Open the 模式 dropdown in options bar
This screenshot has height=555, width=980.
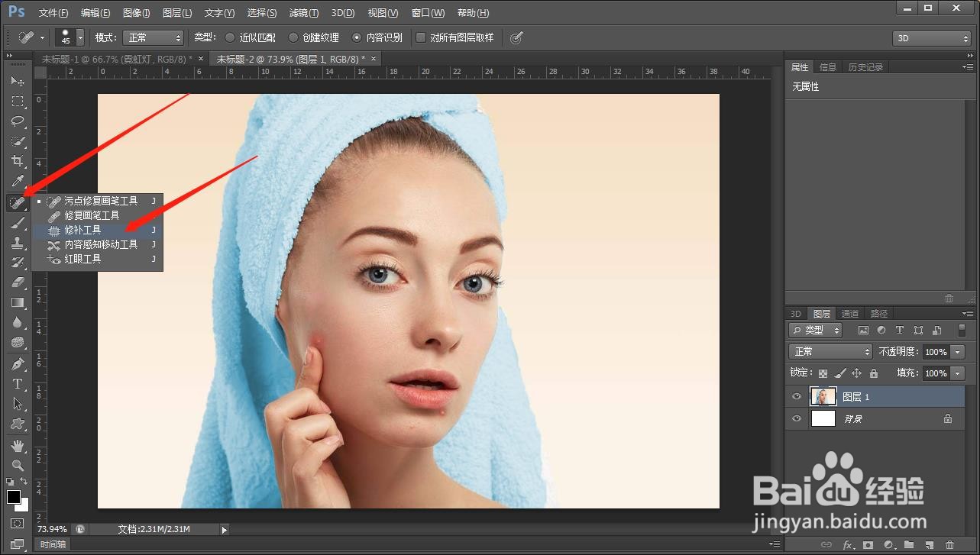[x=153, y=37]
